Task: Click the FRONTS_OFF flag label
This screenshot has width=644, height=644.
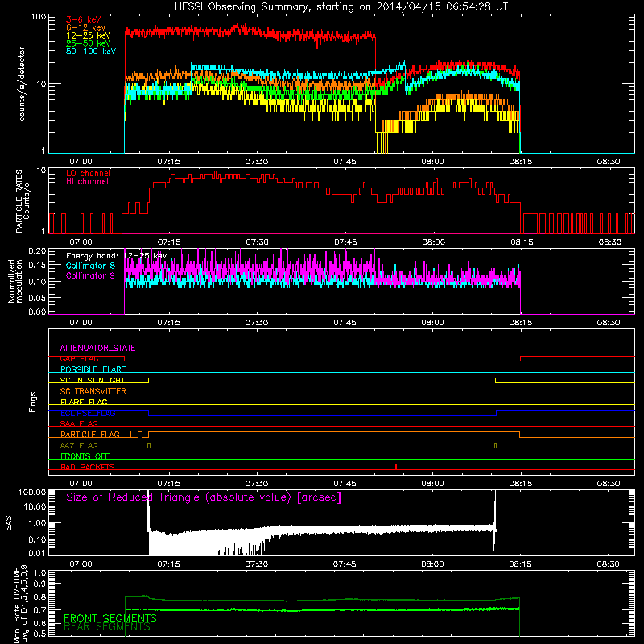Action: [85, 456]
